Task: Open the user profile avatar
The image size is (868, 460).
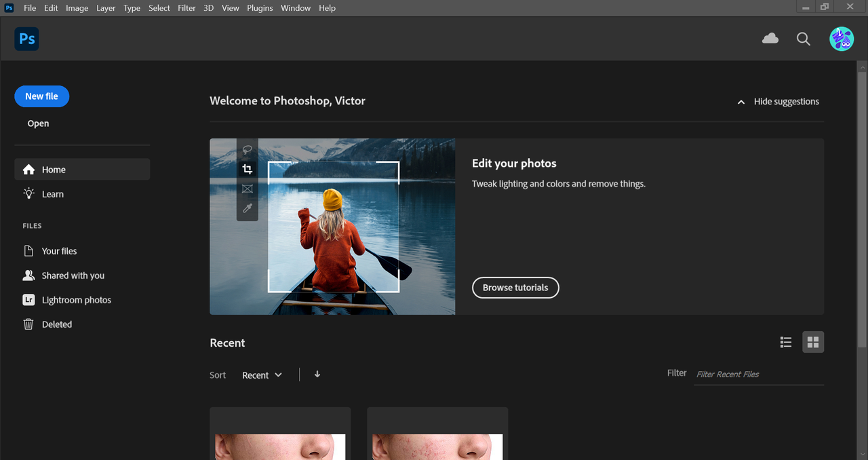Action: tap(842, 39)
